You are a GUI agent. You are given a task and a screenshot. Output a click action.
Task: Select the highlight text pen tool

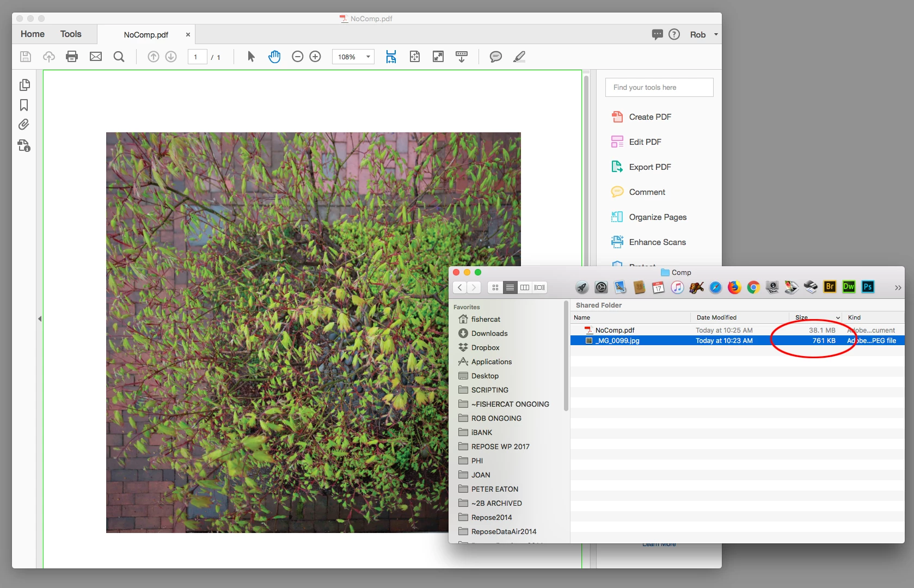(519, 57)
